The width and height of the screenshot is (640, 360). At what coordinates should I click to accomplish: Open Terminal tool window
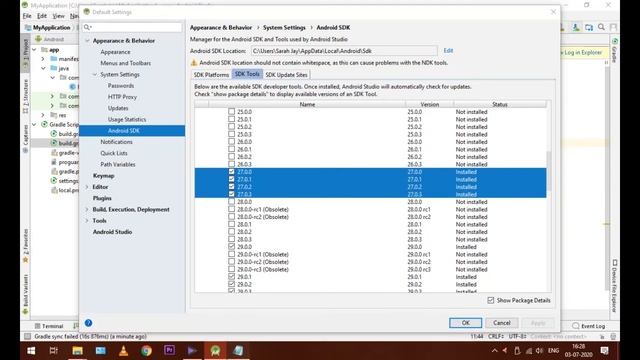(x=49, y=326)
